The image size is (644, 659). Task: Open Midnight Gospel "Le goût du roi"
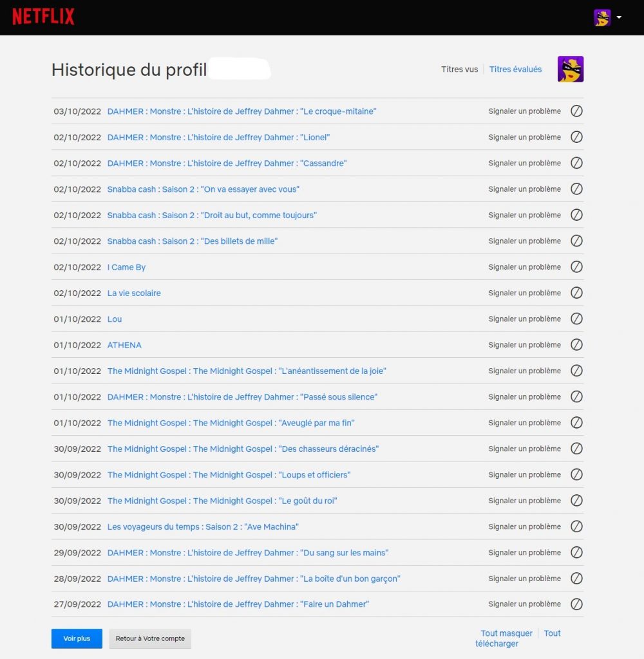tap(222, 501)
